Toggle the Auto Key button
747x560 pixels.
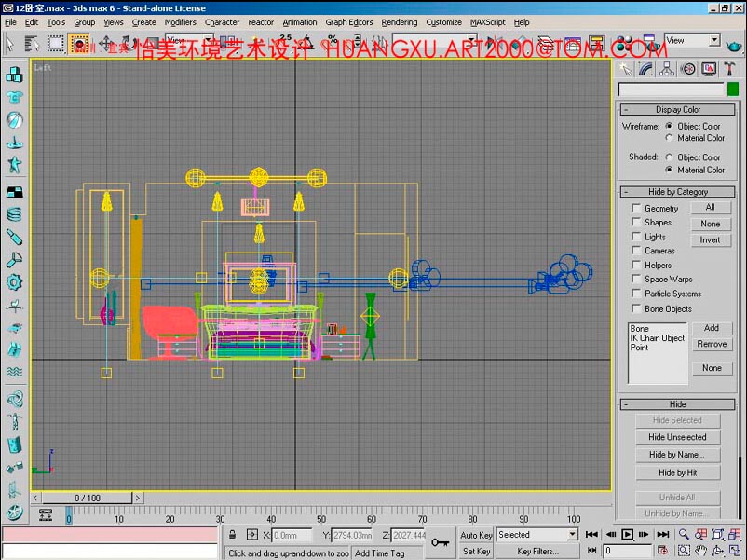476,535
